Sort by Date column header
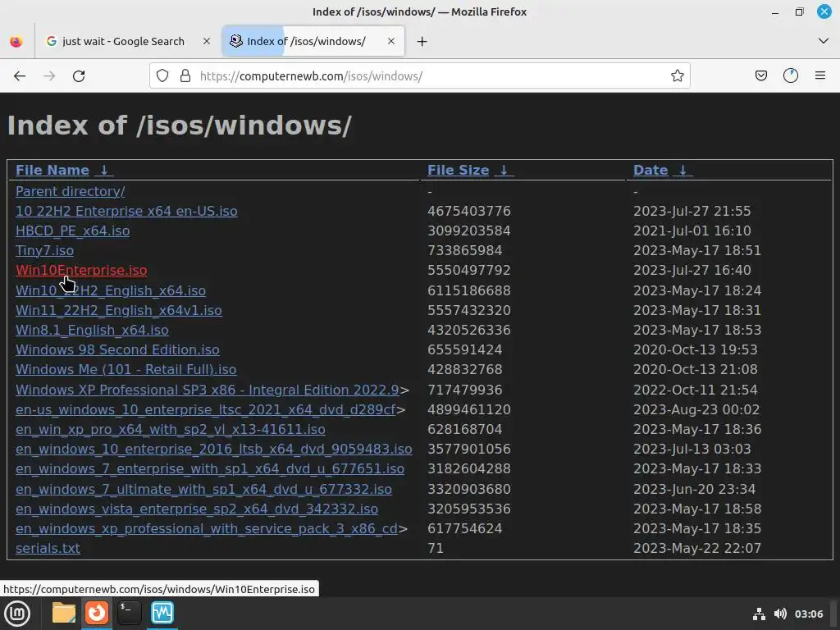The image size is (840, 630). point(651,171)
